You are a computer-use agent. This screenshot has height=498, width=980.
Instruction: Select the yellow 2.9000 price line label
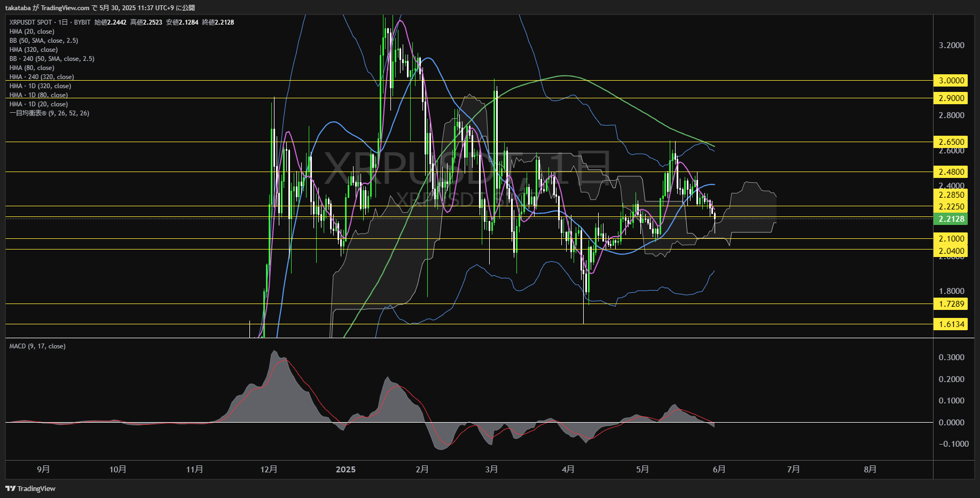click(951, 98)
